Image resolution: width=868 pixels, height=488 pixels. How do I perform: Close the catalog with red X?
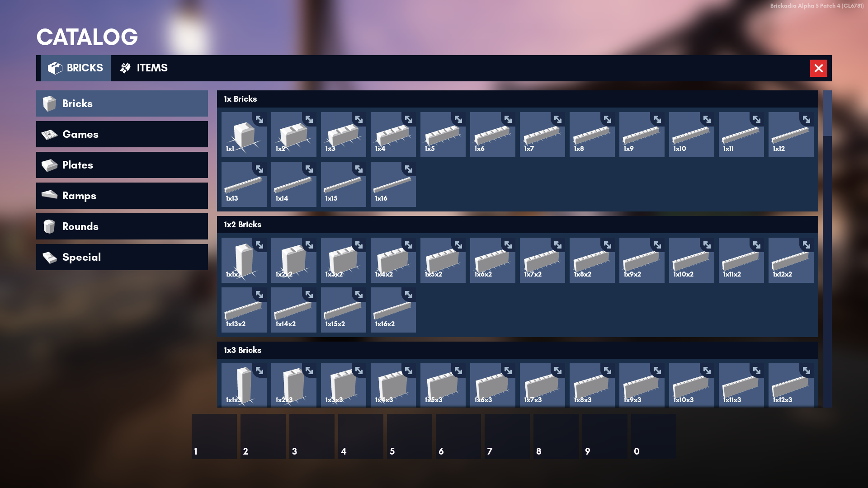(818, 68)
